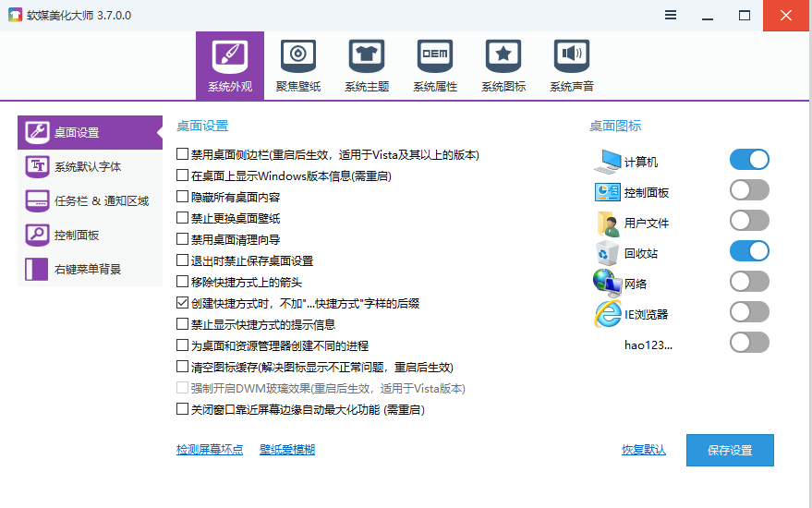Click the 桌面设置 section heading
Image resolution: width=812 pixels, height=508 pixels.
click(x=202, y=126)
